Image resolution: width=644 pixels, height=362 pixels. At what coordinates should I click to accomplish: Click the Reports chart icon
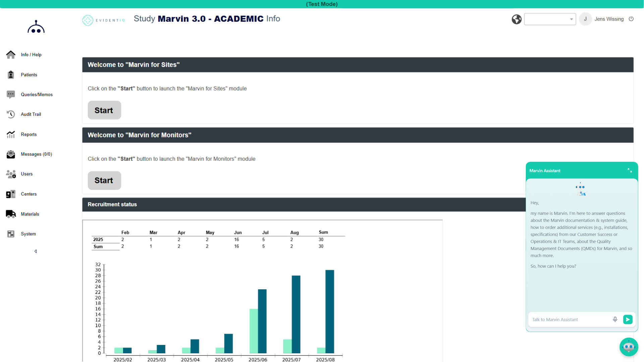click(x=11, y=134)
